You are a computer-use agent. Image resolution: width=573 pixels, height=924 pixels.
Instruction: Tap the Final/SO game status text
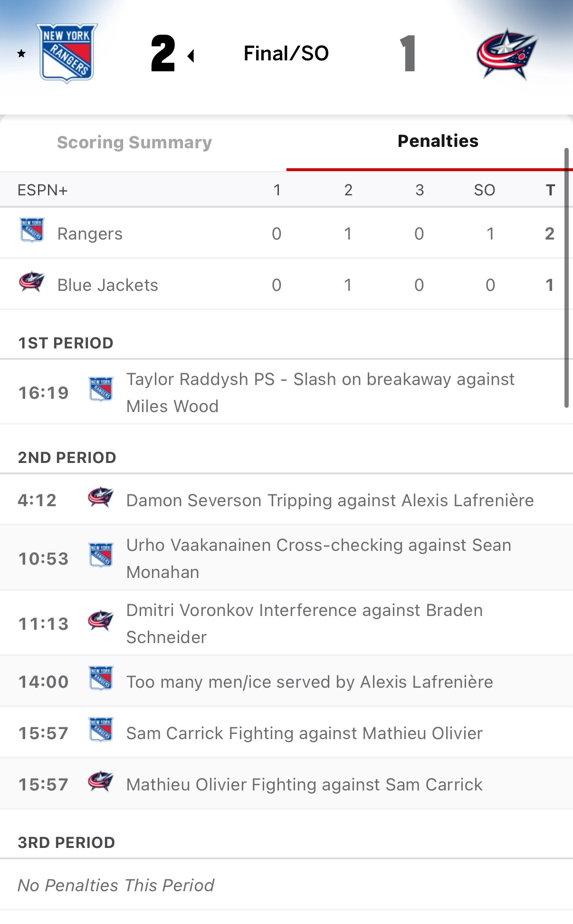pos(286,53)
